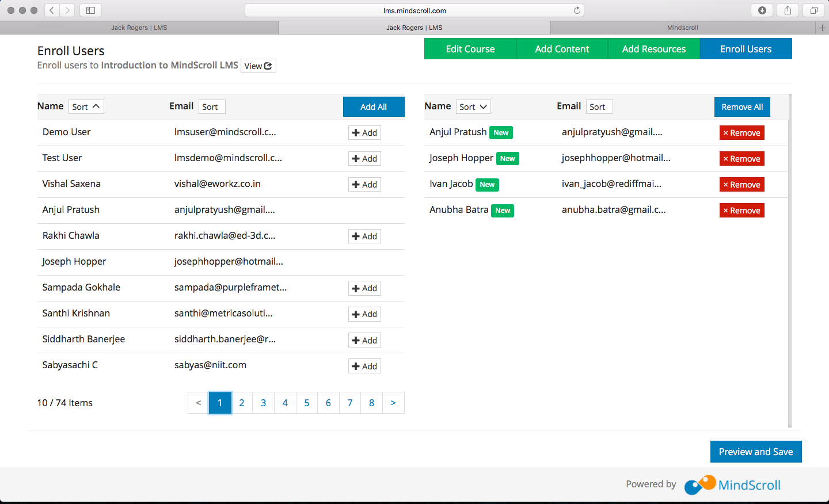The height and width of the screenshot is (504, 829).
Task: Open the Add Content tab
Action: [x=562, y=49]
